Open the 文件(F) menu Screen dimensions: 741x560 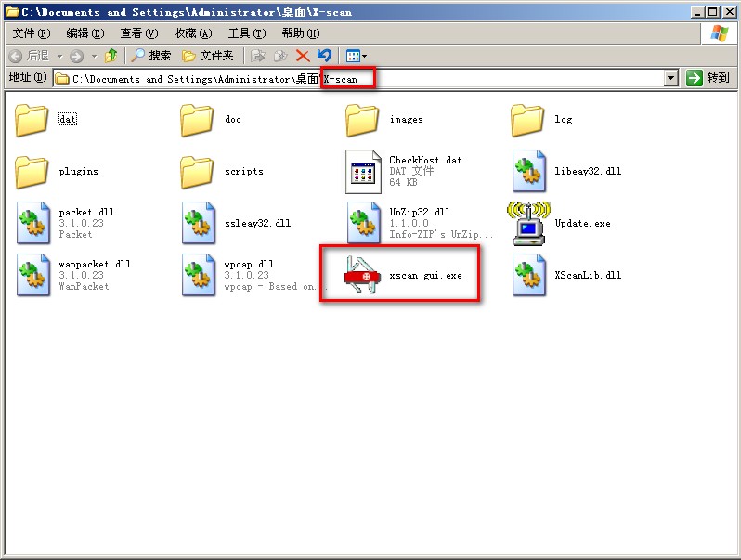(32, 33)
